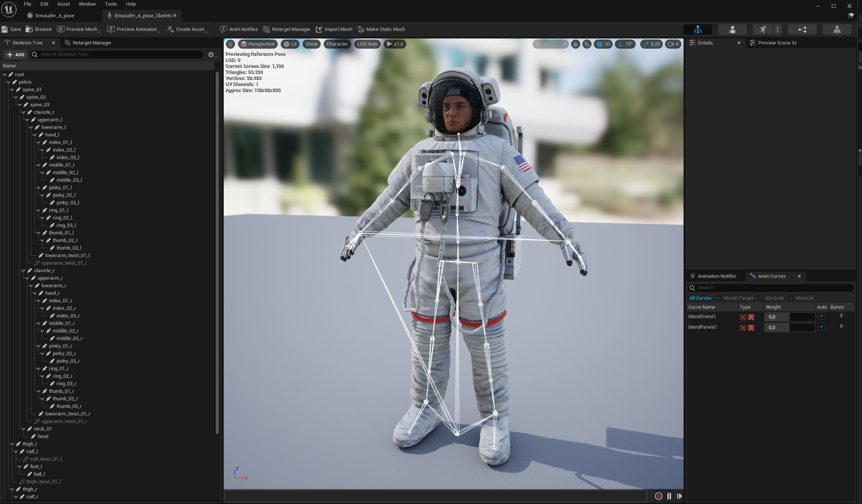This screenshot has width=862, height=504.
Task: Switch to the Skeleton editor mode
Action: pos(698,29)
